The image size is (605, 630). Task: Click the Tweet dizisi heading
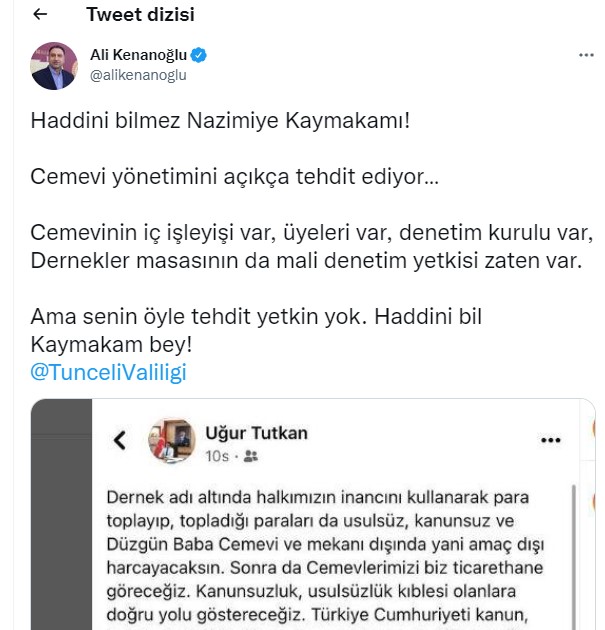(x=140, y=15)
